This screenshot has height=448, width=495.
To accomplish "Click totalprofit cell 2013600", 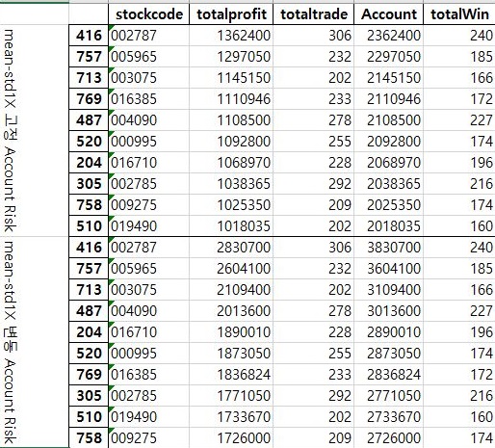I will coord(231,311).
